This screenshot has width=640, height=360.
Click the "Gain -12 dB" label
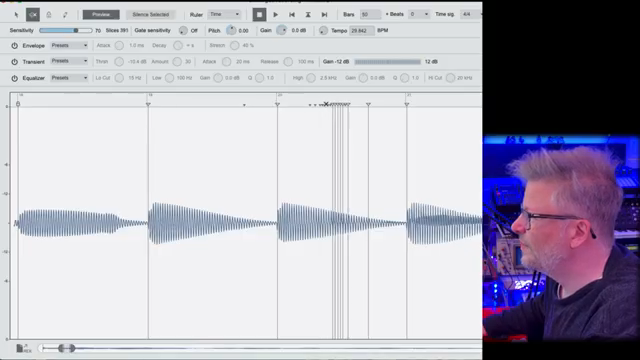tap(336, 62)
